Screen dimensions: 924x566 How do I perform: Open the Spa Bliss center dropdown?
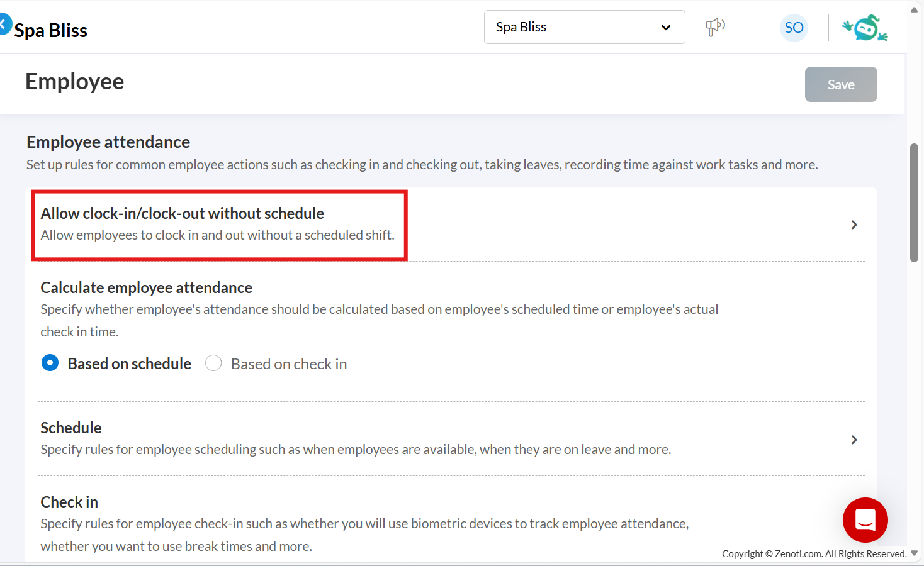(584, 27)
